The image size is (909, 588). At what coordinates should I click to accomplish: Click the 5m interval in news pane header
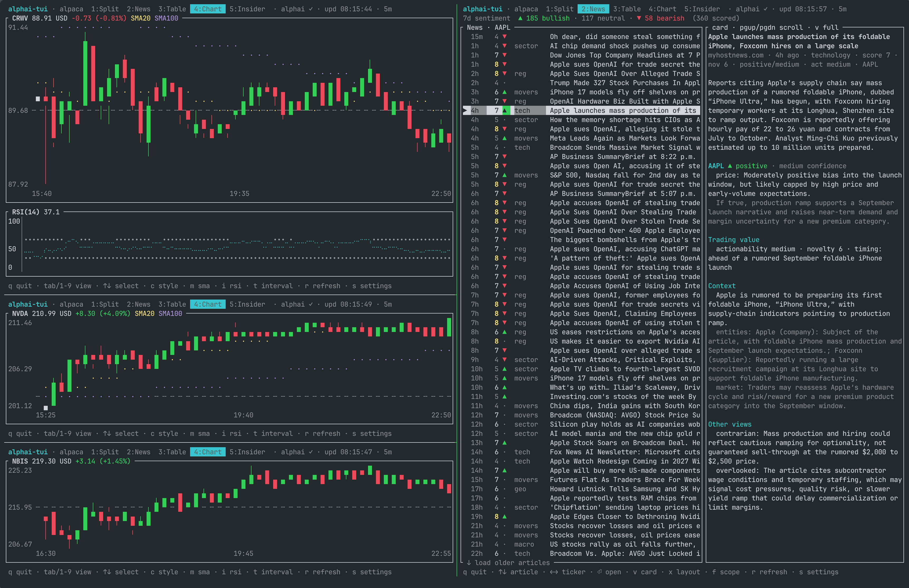[842, 9]
